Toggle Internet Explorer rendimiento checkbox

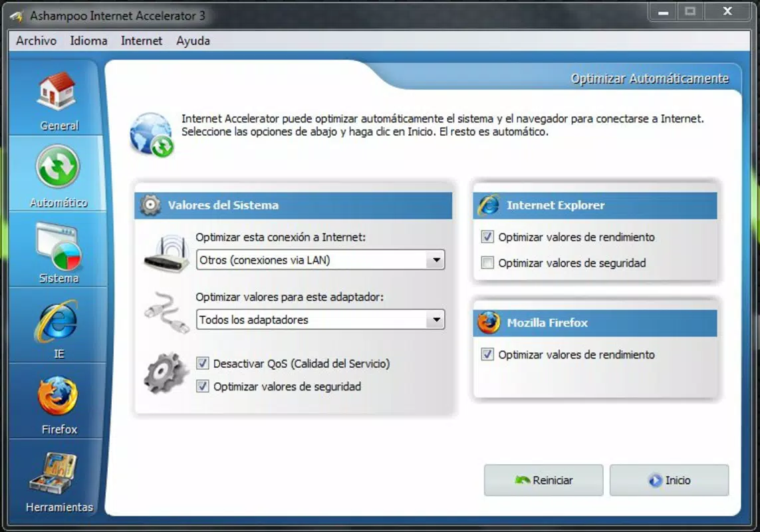click(487, 237)
